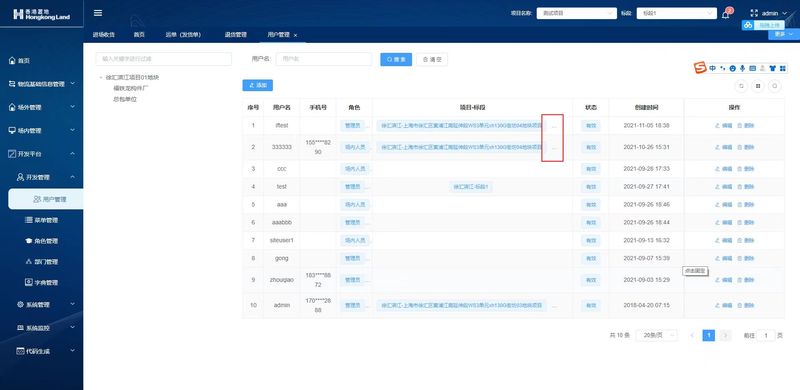Viewport: 800px width, 390px height.
Task: Close the 用户管理 tab with its x
Action: coord(295,35)
